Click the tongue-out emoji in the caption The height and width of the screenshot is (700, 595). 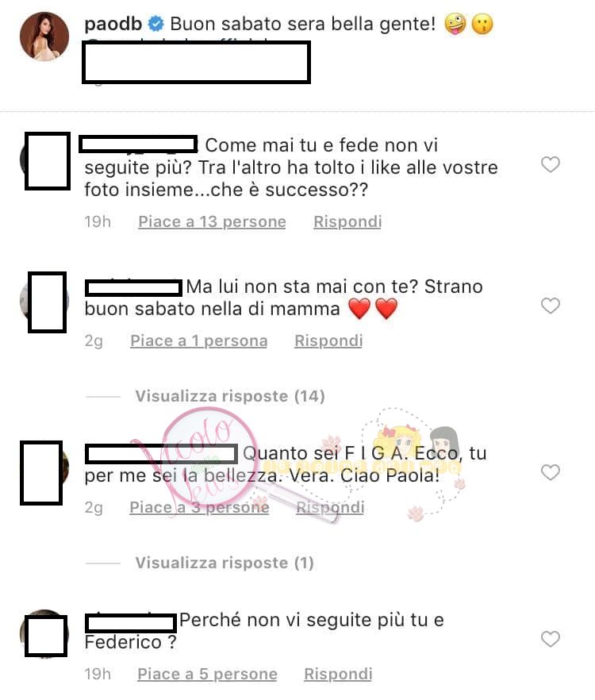[455, 24]
